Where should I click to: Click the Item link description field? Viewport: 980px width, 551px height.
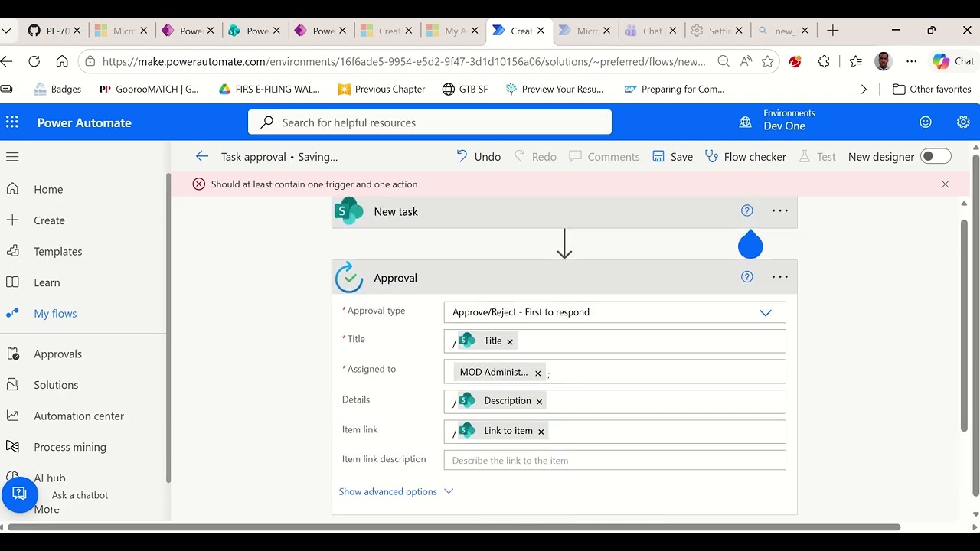[x=615, y=460]
